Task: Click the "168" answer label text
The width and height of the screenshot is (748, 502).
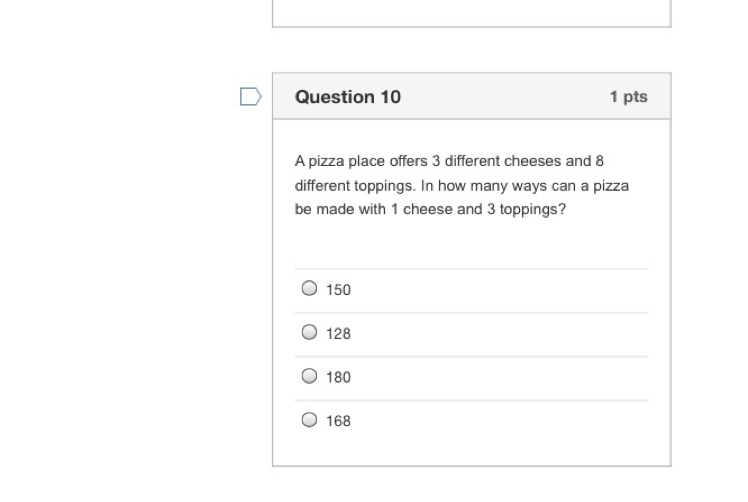Action: coord(339,421)
